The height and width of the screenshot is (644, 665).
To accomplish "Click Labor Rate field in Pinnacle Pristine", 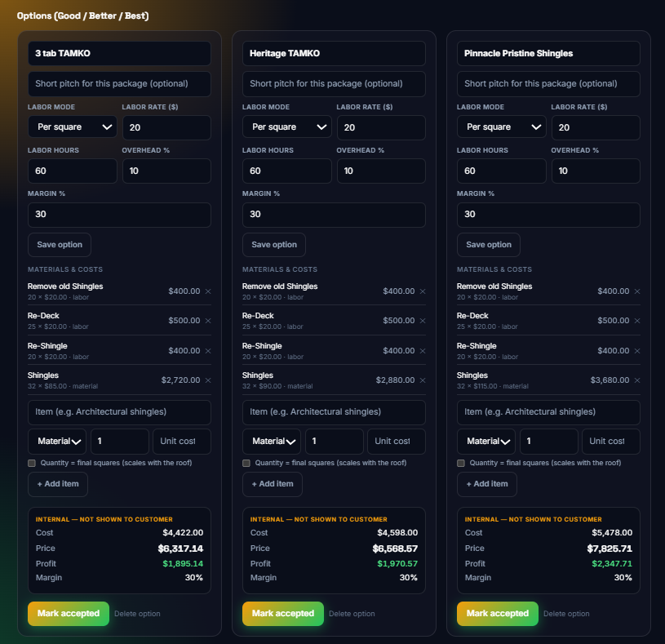I will click(596, 127).
